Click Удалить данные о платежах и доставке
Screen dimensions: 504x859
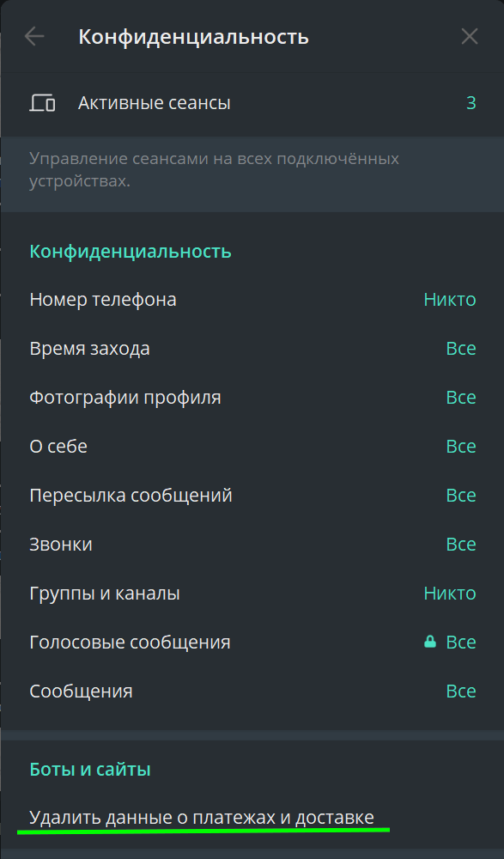(x=202, y=818)
